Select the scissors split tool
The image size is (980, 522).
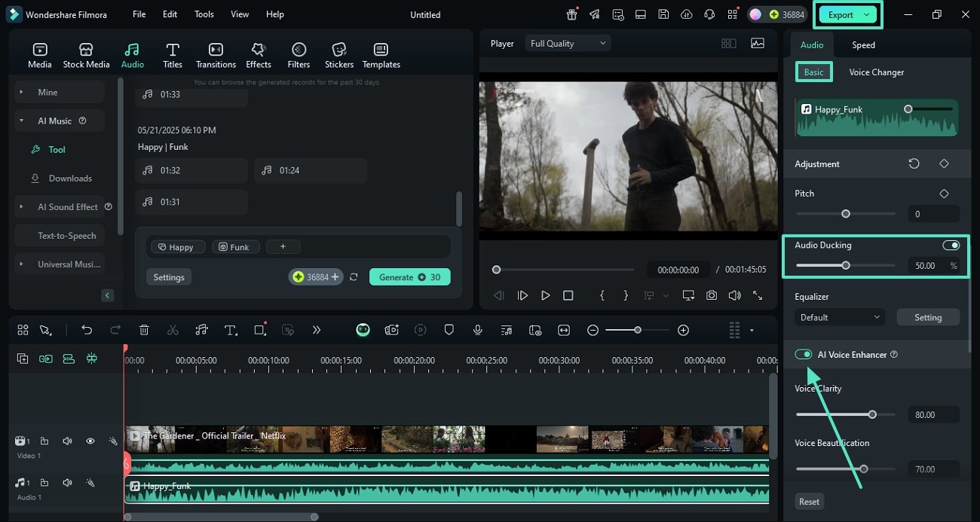coord(173,330)
